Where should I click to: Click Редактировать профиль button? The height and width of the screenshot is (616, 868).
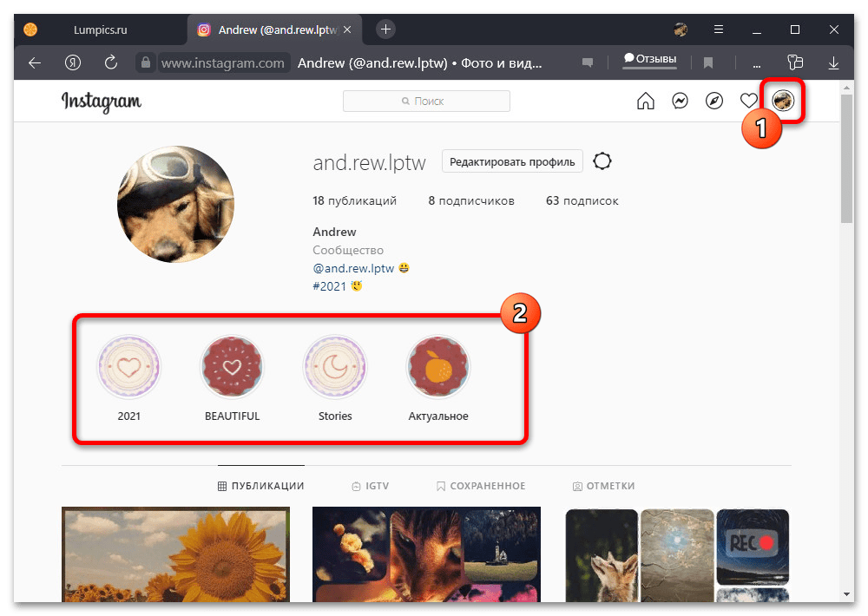(512, 161)
